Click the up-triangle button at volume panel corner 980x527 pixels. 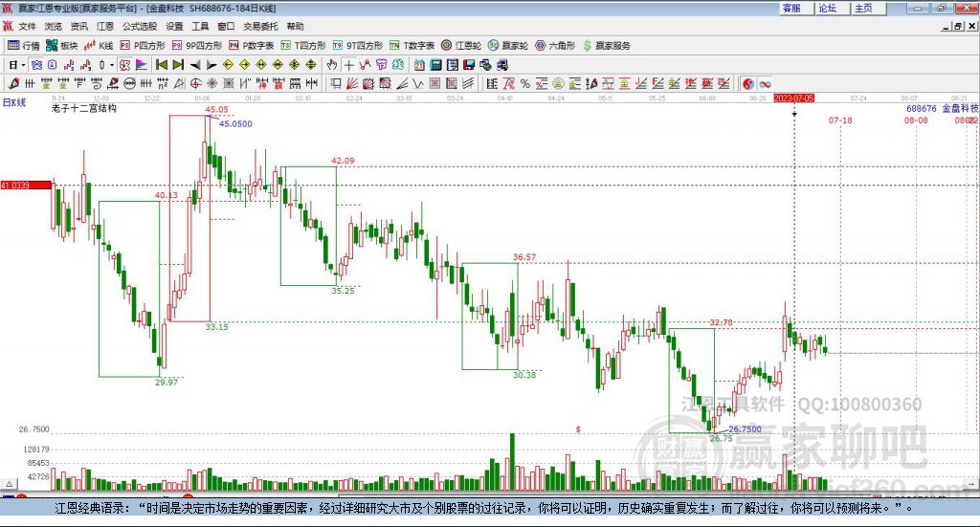tap(9, 484)
